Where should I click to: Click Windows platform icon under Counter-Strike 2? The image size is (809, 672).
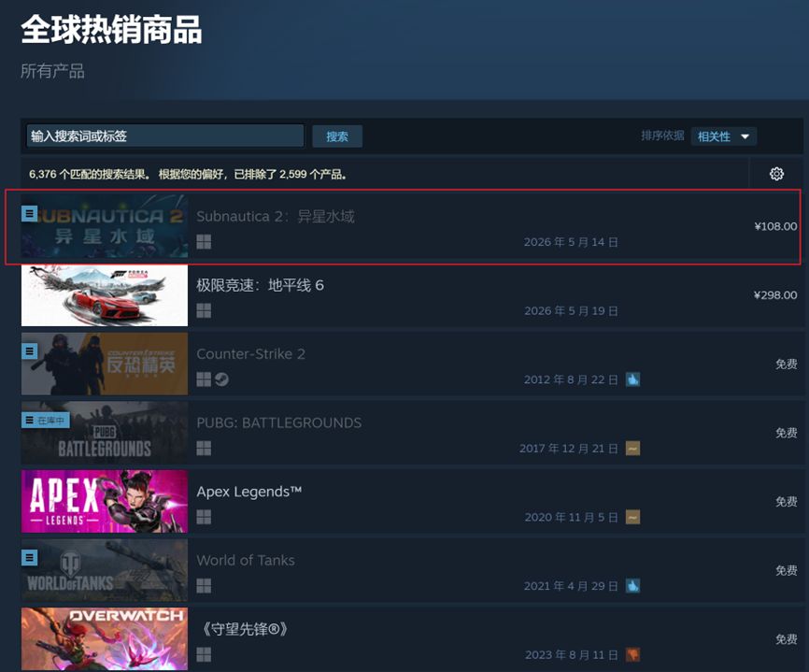204,379
